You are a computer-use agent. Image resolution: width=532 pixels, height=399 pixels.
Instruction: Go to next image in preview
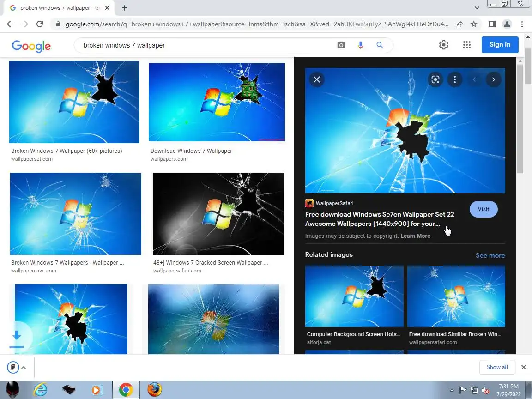click(494, 79)
